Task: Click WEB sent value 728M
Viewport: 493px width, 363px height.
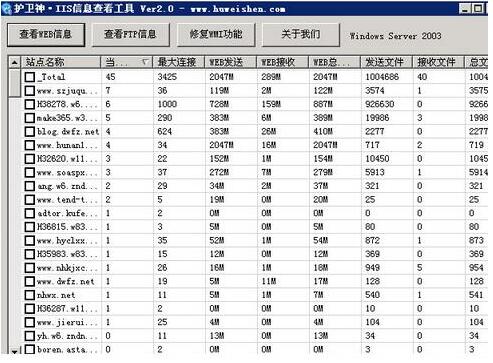Action: pos(219,104)
